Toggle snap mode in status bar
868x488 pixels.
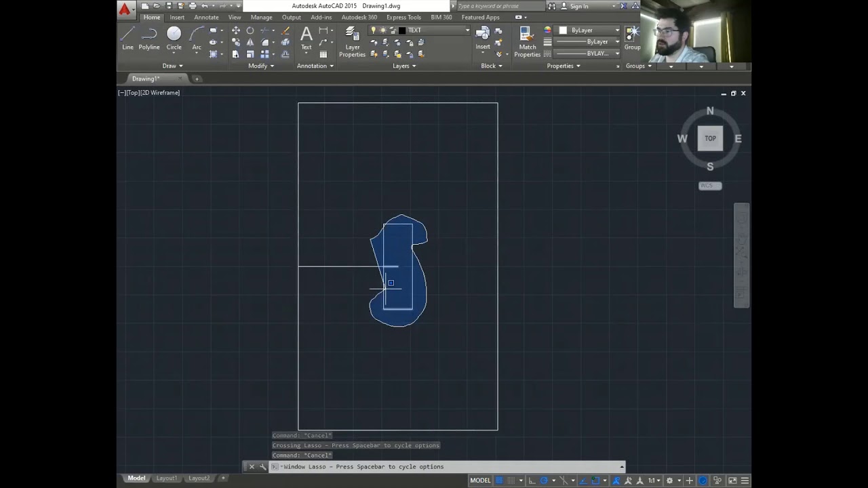(x=511, y=481)
